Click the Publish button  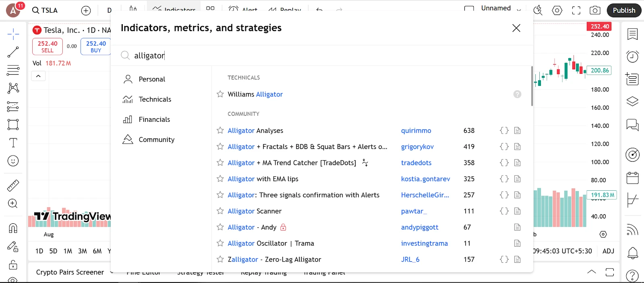click(x=624, y=10)
